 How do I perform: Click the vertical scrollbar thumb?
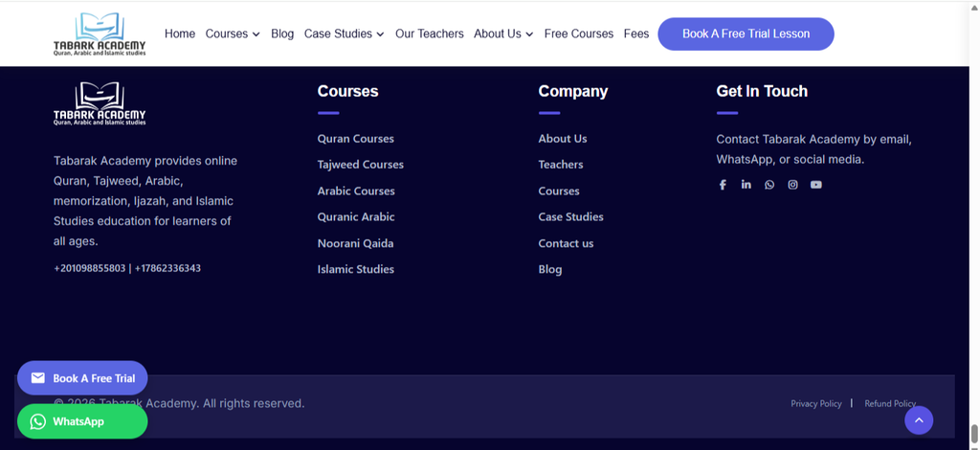tap(974, 433)
